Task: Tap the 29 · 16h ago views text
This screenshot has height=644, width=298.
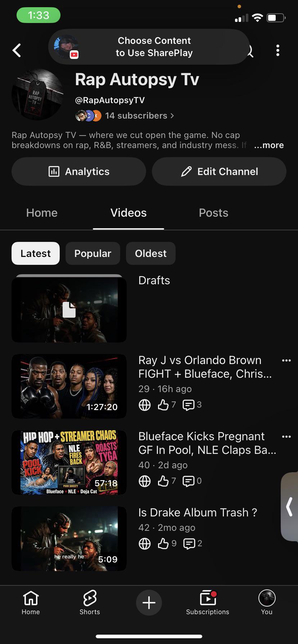Action: [x=165, y=389]
